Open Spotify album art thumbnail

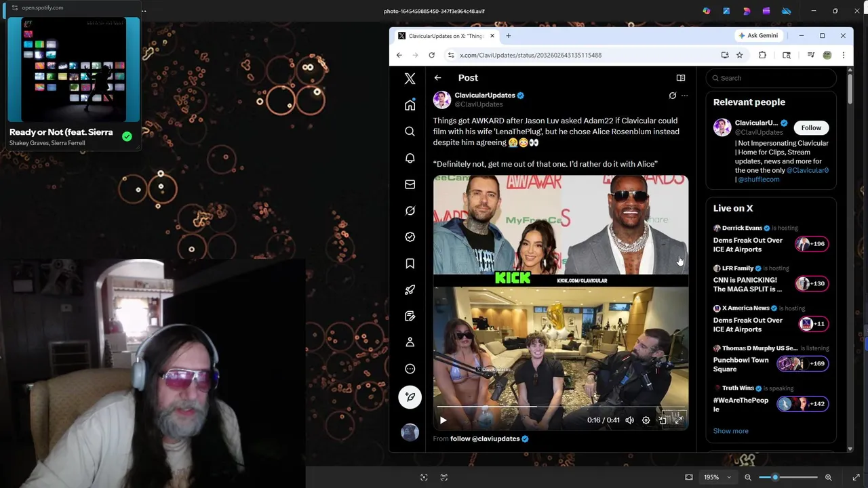[74, 70]
